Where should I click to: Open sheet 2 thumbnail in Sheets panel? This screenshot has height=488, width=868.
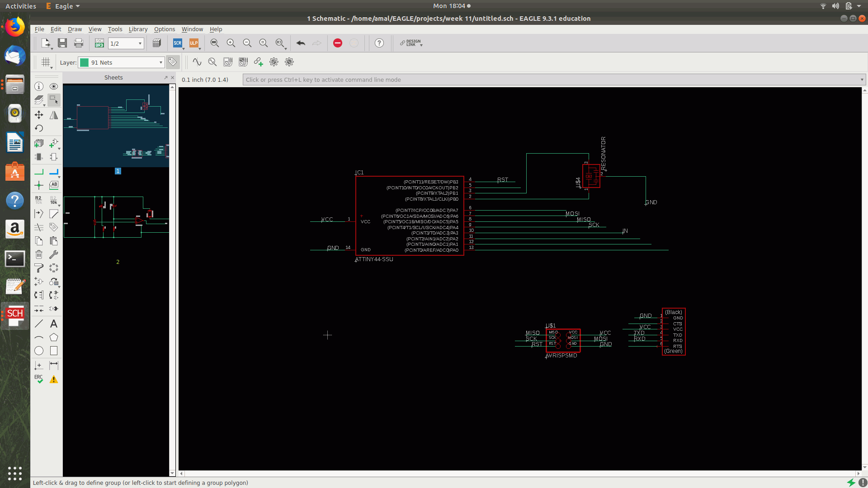pos(116,218)
